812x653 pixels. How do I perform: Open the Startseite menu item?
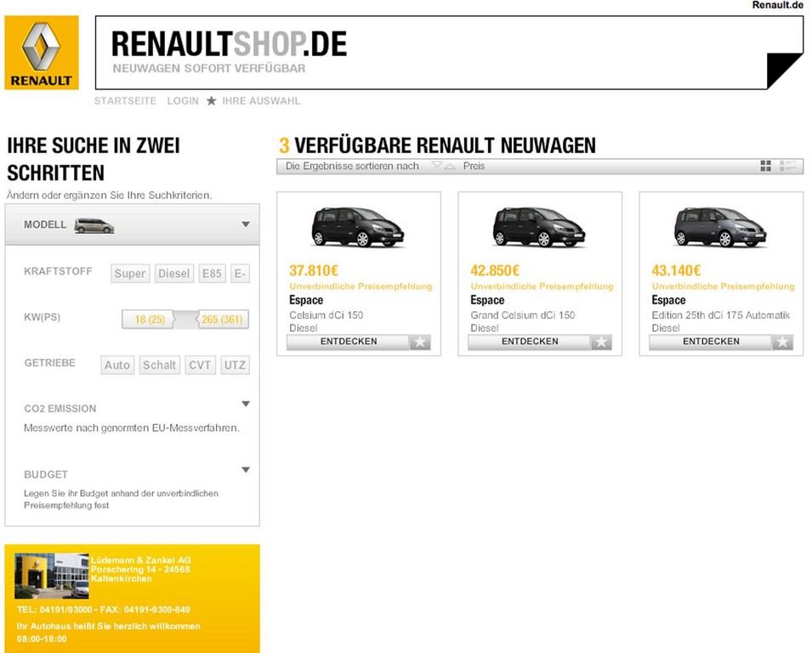[x=125, y=101]
